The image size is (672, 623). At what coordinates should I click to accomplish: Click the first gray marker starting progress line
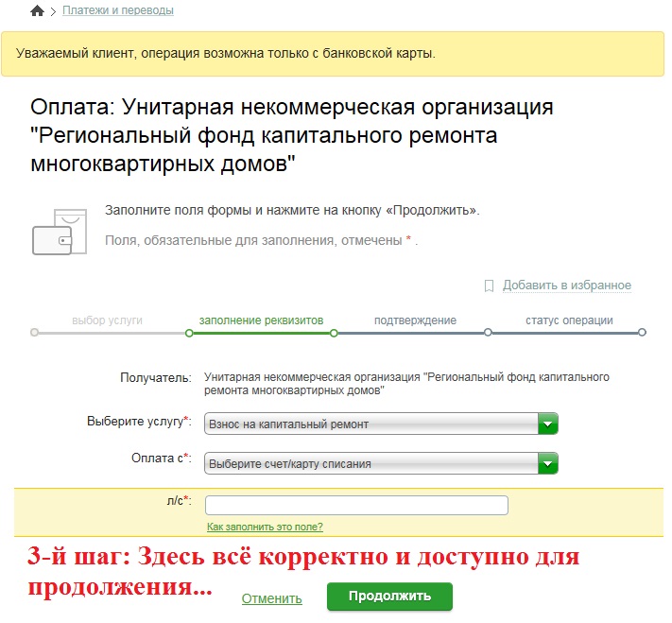(x=35, y=333)
